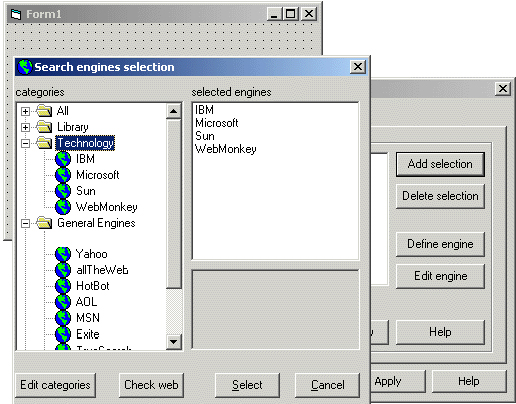Select AOL in the tree
This screenshot has width=516, height=404.
tap(86, 302)
